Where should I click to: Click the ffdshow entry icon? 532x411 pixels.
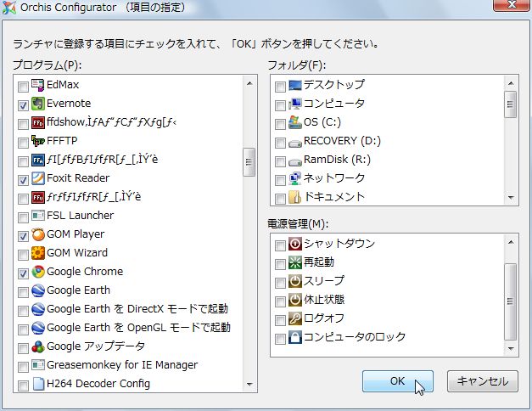[37, 122]
